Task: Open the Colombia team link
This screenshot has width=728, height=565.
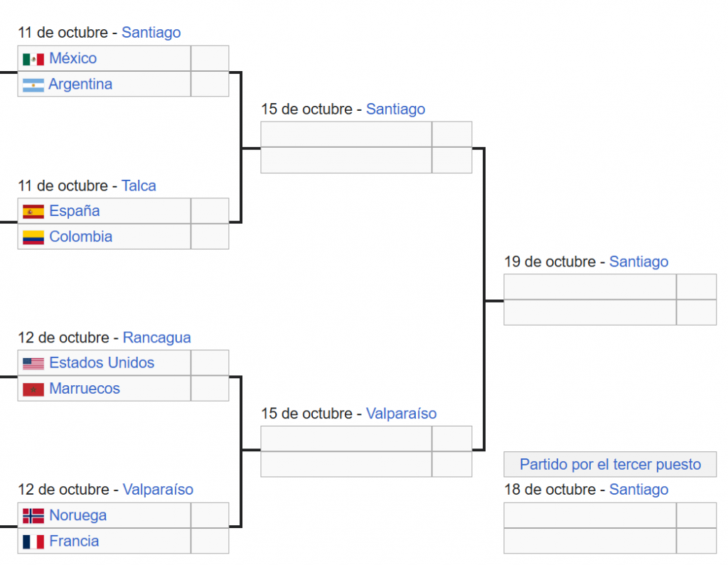Action: point(80,237)
